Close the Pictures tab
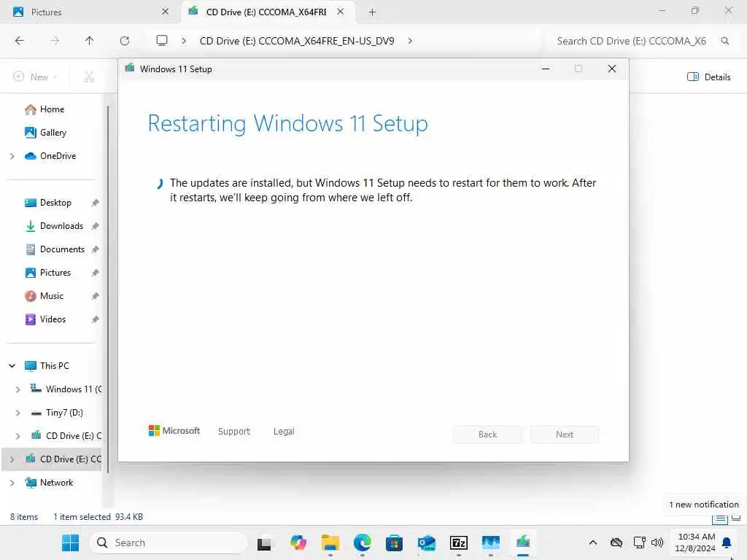The image size is (747, 560). [x=165, y=12]
